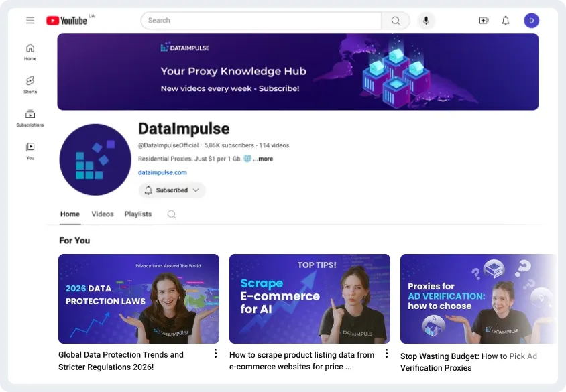Open Stop Wasting Budget video title
The image size is (566, 392).
[x=469, y=362]
